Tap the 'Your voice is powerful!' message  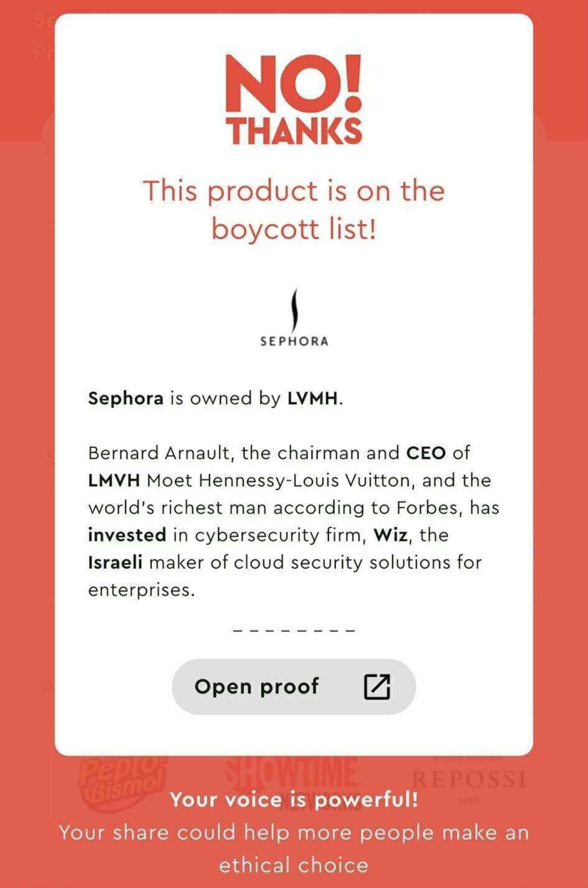(294, 799)
